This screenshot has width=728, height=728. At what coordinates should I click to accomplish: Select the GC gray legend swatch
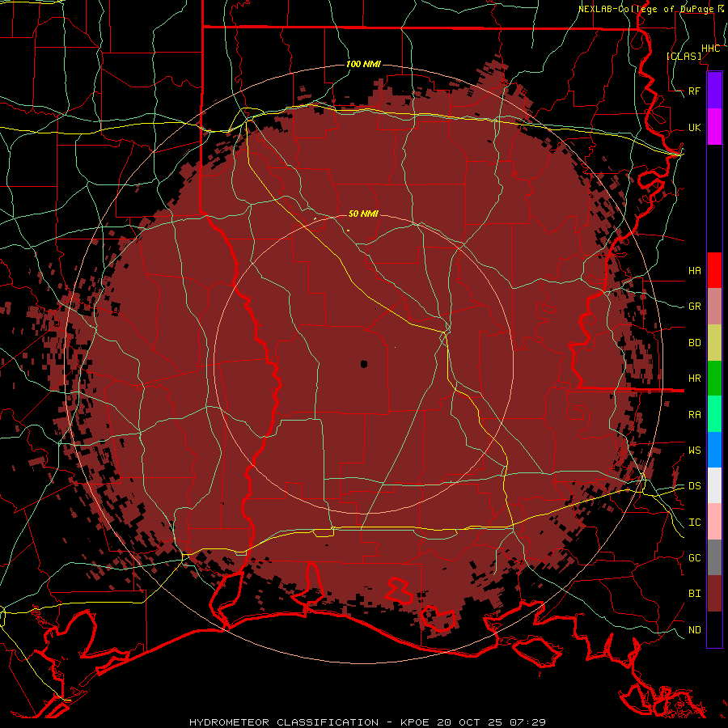tap(714, 557)
